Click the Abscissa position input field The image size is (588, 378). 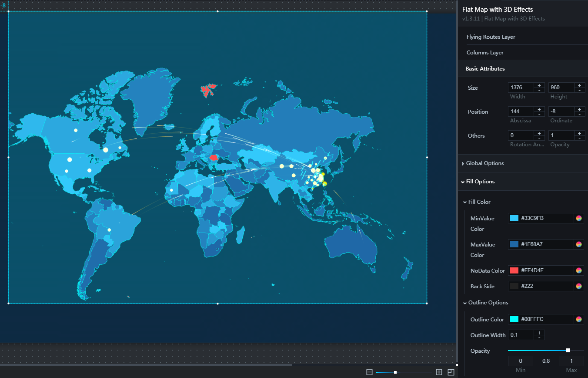pos(521,111)
